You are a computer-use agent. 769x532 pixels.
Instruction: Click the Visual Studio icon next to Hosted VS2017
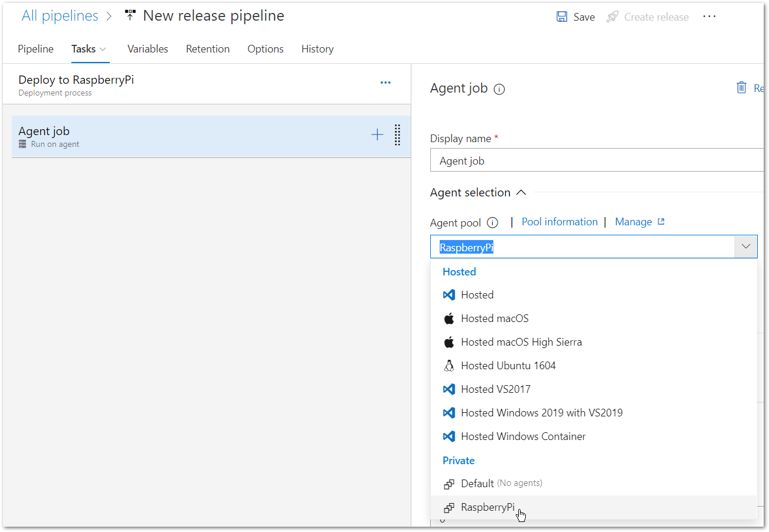click(x=449, y=389)
